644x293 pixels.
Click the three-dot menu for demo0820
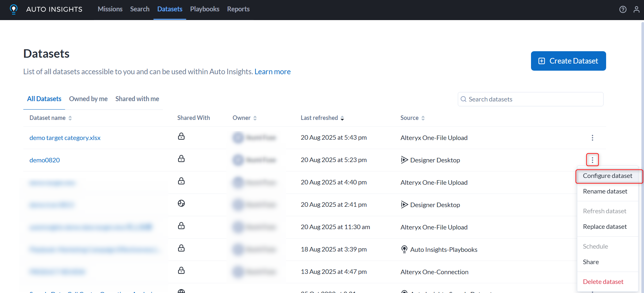click(592, 160)
